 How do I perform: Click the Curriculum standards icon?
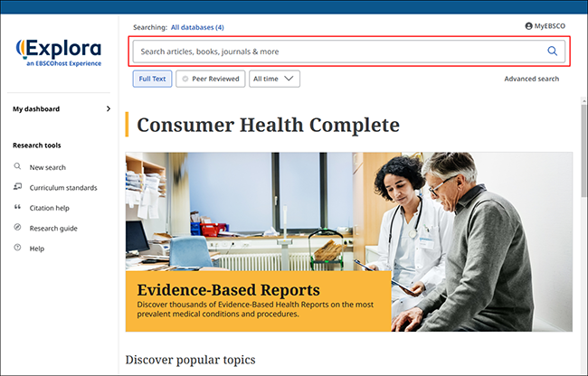17,186
